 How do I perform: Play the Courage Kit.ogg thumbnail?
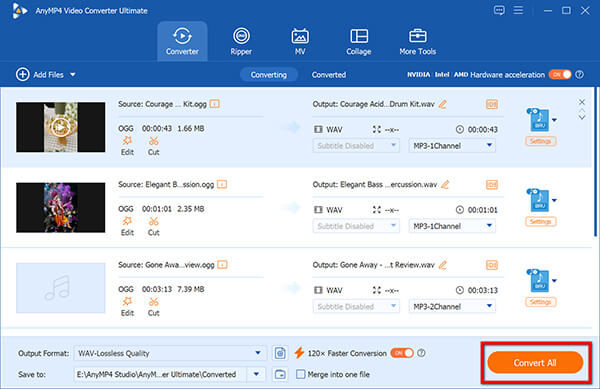pos(60,127)
